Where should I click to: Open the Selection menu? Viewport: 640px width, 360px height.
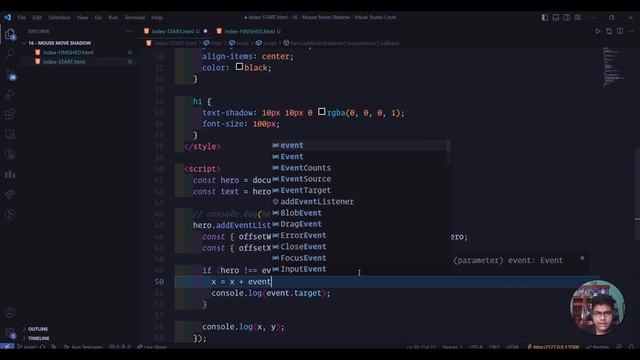(59, 18)
